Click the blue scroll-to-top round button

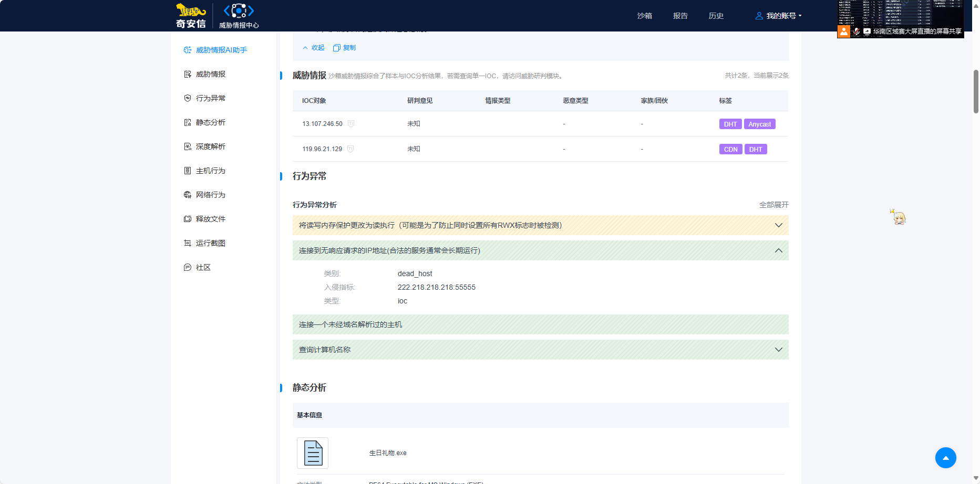tap(945, 458)
